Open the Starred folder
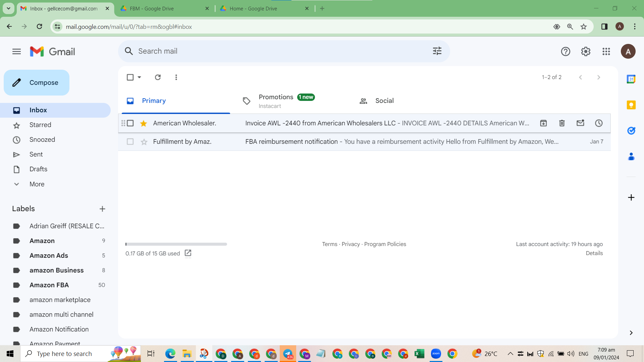 [x=55, y=125]
